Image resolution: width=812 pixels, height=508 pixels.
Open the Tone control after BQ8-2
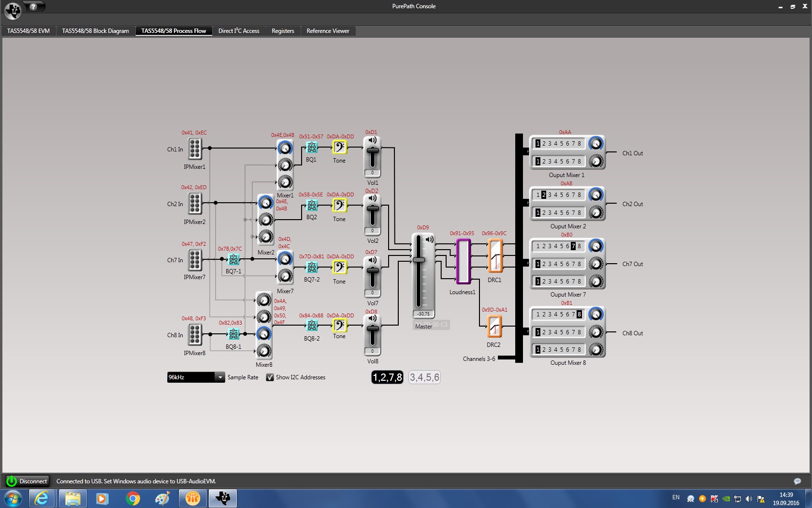(339, 326)
